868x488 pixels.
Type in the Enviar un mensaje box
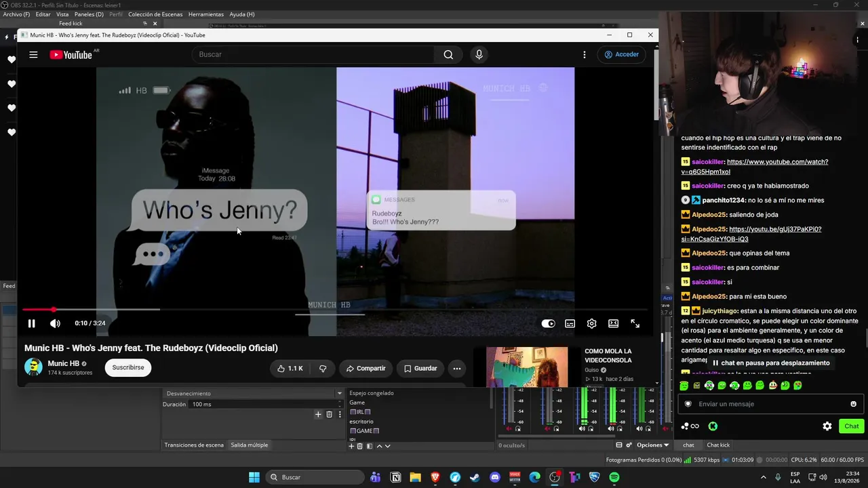pyautogui.click(x=771, y=404)
